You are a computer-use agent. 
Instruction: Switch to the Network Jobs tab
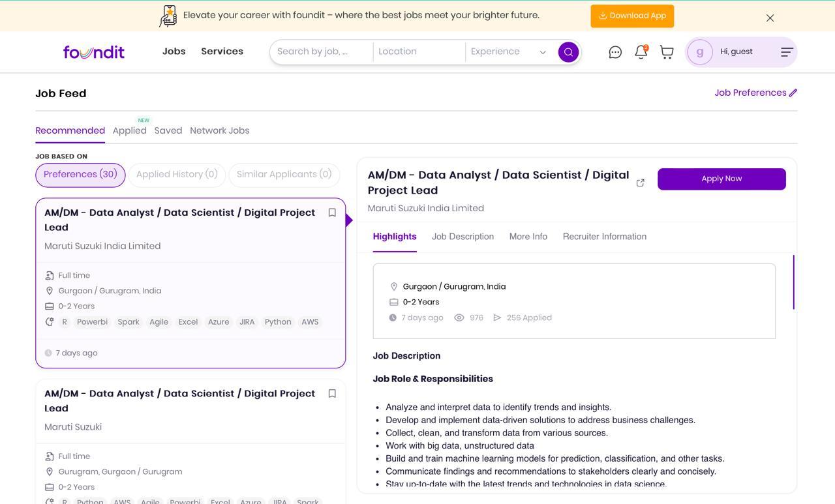[219, 130]
